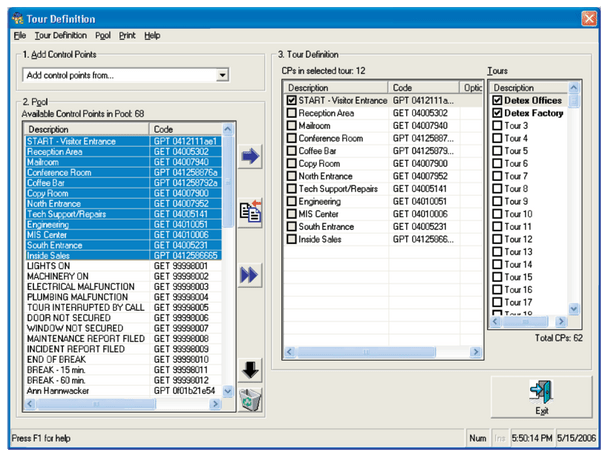Uncheck the Detex Factory tour checkbox
Image resolution: width=608 pixels, height=457 pixels.
pos(497,113)
